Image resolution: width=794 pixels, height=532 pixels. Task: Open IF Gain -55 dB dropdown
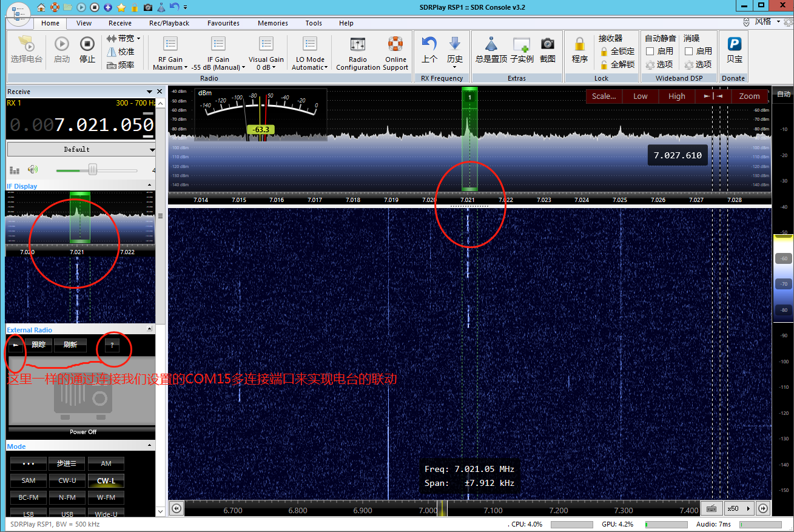point(218,53)
